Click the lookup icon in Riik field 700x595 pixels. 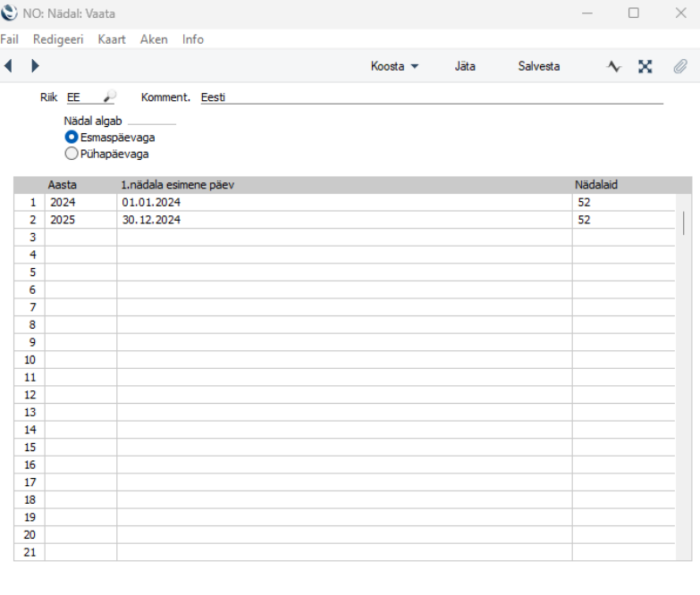click(109, 96)
